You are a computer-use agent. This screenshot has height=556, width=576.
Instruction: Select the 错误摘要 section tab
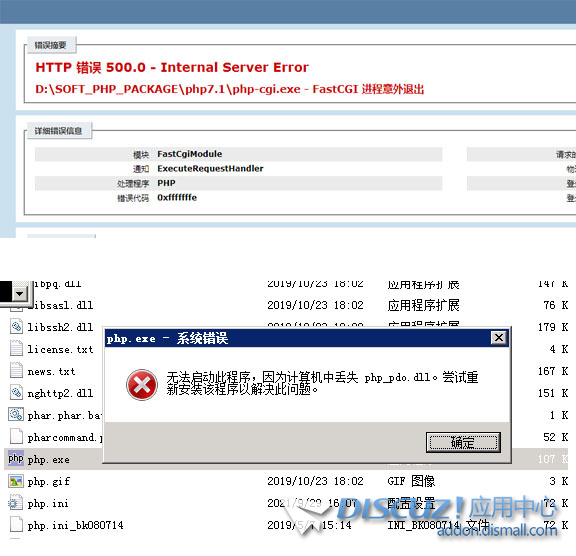[50, 45]
